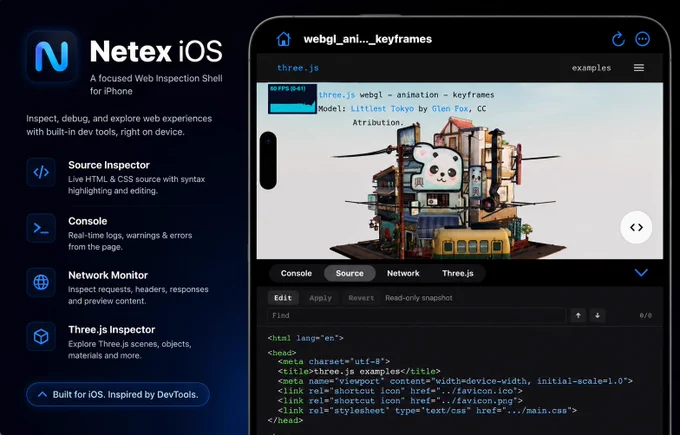Click the Revert button
This screenshot has width=680, height=435.
point(361,298)
